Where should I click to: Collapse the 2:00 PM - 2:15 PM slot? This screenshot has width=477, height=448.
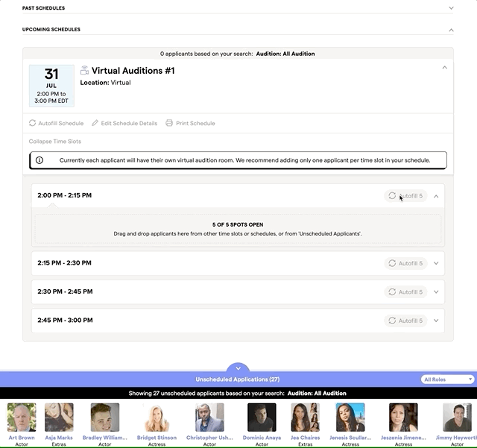436,196
